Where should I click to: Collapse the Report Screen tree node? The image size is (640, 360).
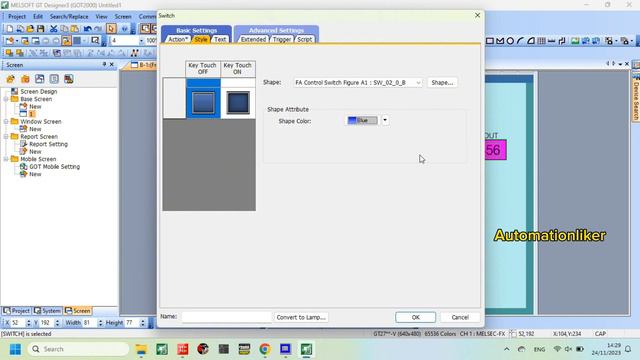click(6, 137)
